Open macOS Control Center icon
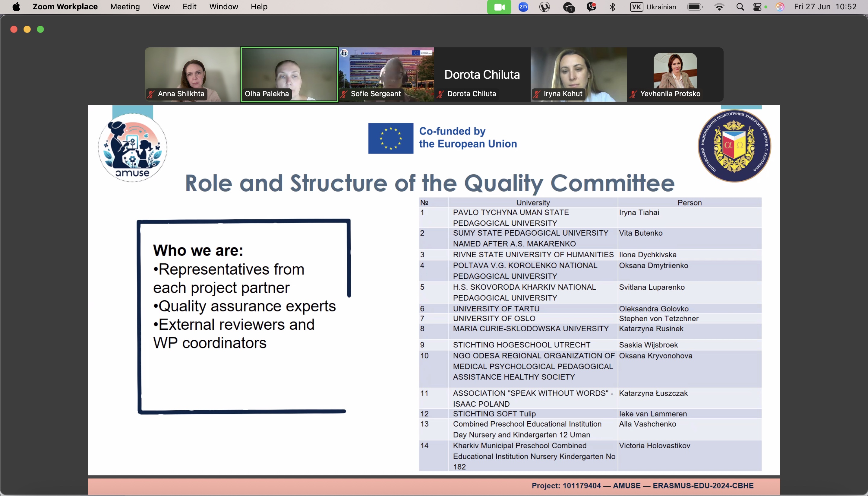This screenshot has width=868, height=496. pyautogui.click(x=757, y=7)
